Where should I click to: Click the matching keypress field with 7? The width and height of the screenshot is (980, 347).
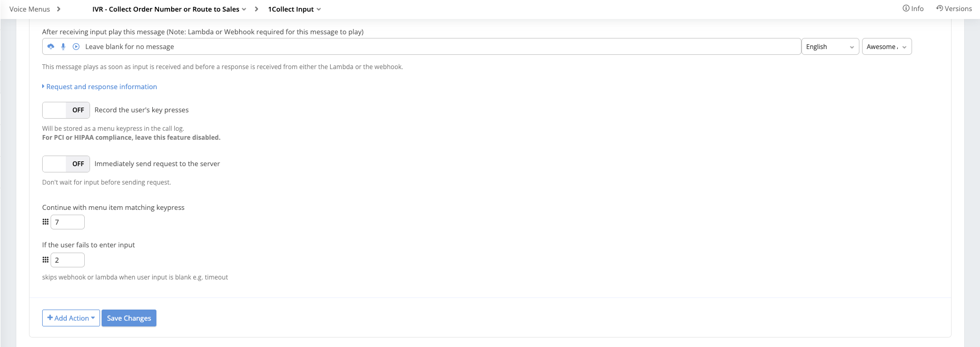pos(67,222)
